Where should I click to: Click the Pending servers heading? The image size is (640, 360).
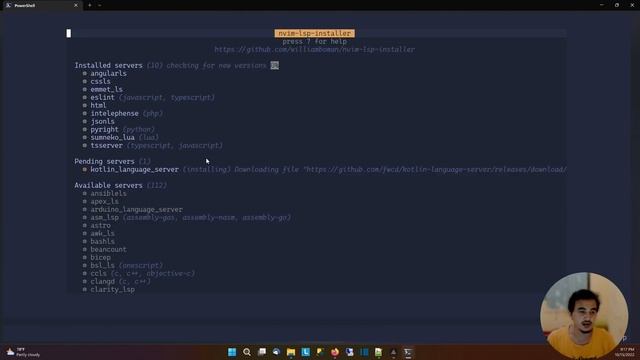(104, 161)
